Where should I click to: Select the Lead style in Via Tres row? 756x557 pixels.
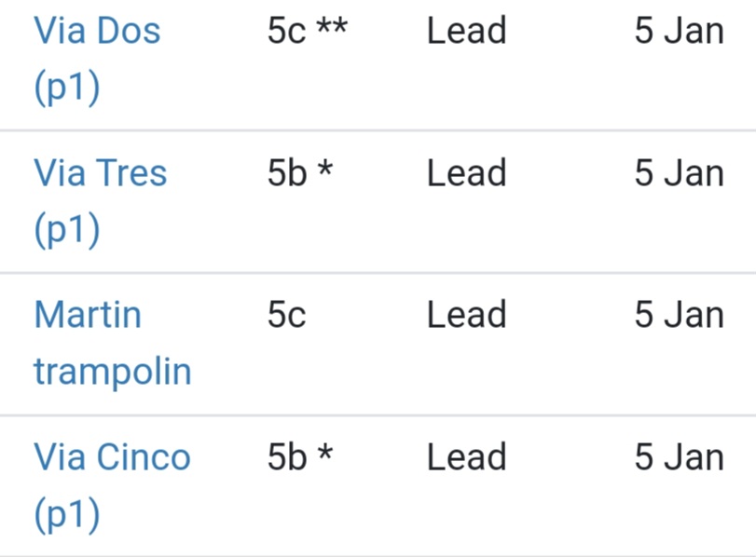466,173
